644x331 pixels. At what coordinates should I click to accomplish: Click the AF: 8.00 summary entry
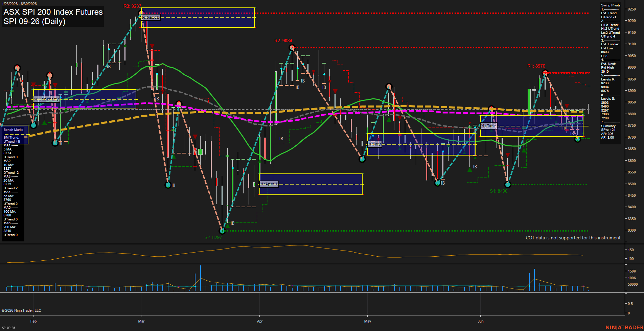point(607,138)
